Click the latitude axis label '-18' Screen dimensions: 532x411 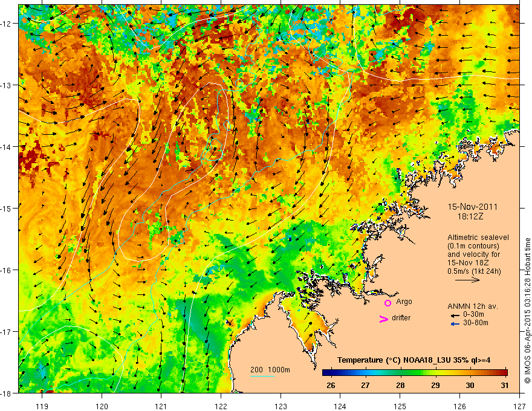[6, 393]
